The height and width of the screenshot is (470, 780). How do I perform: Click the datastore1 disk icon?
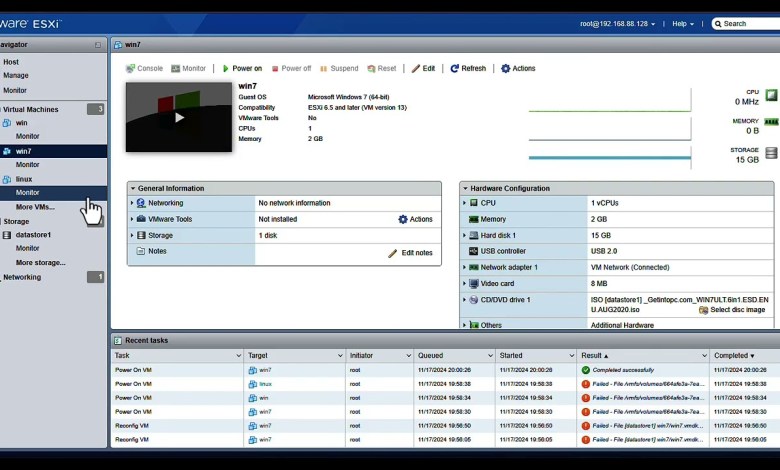(7, 235)
